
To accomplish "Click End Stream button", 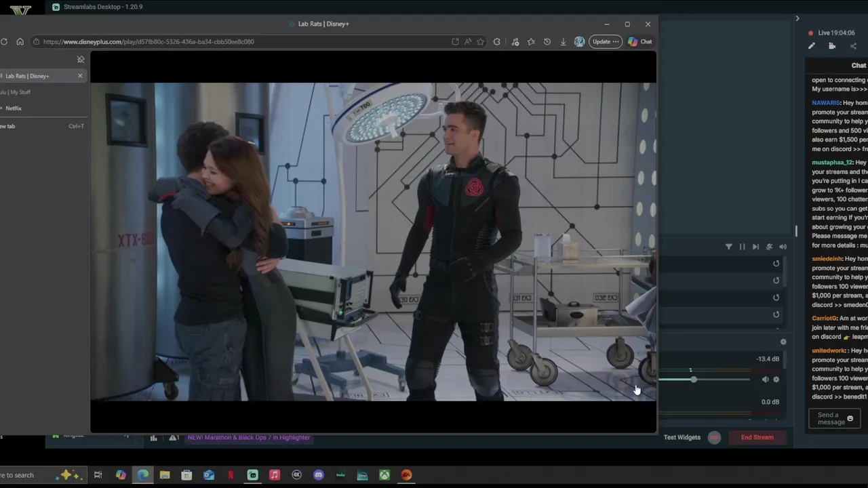I will [x=757, y=437].
